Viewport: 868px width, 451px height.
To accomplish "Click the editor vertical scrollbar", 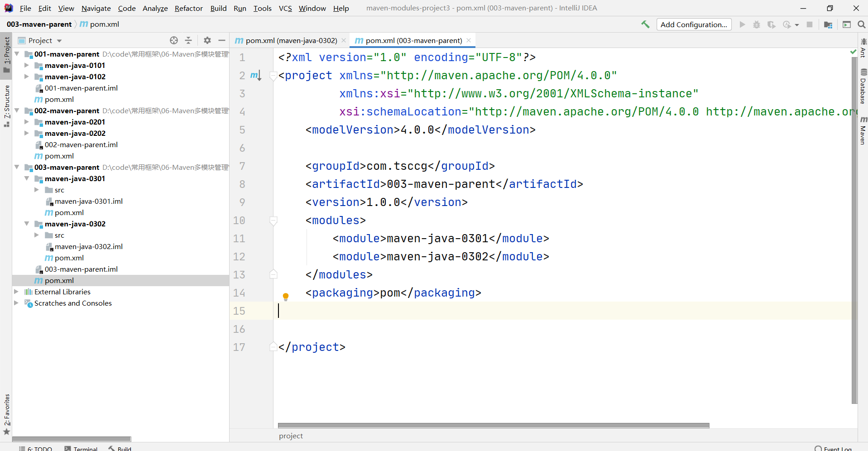I will coord(854,231).
